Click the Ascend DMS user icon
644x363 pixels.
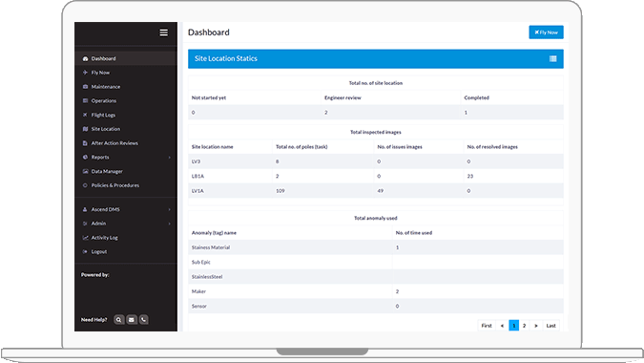tap(85, 209)
